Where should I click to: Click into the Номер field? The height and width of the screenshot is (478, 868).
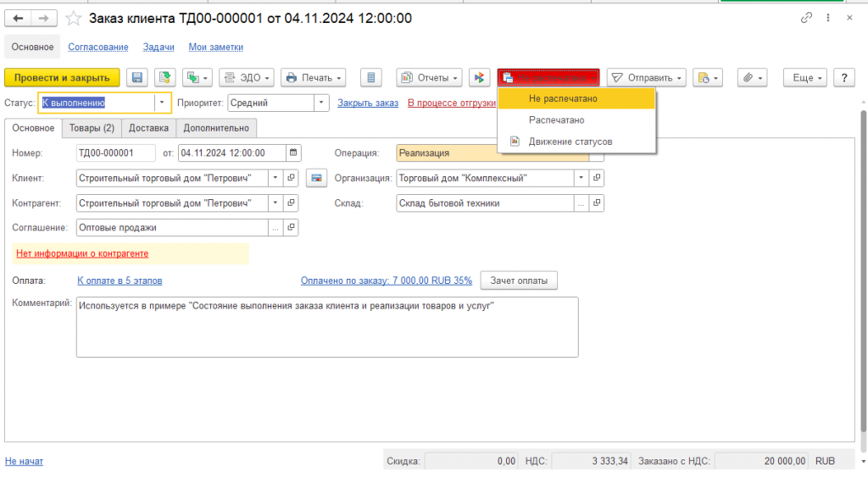(115, 153)
